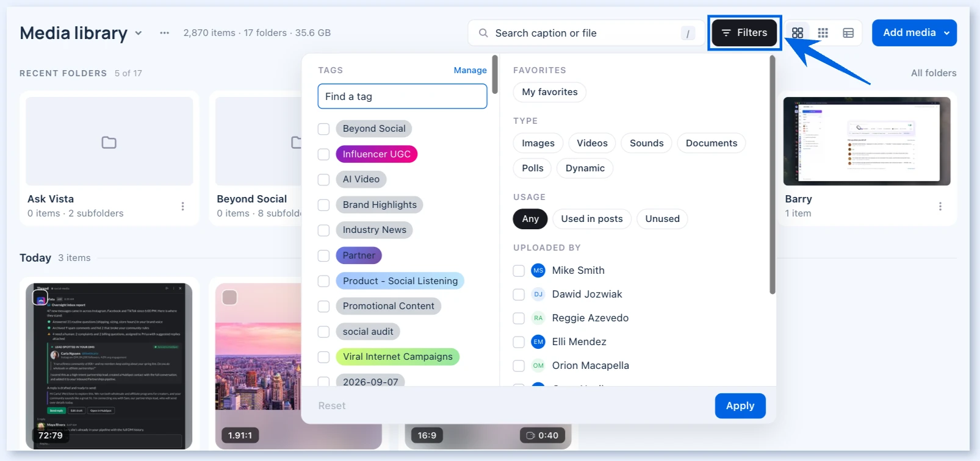Click Reset in the filter panel
The width and height of the screenshot is (980, 461).
(x=332, y=406)
